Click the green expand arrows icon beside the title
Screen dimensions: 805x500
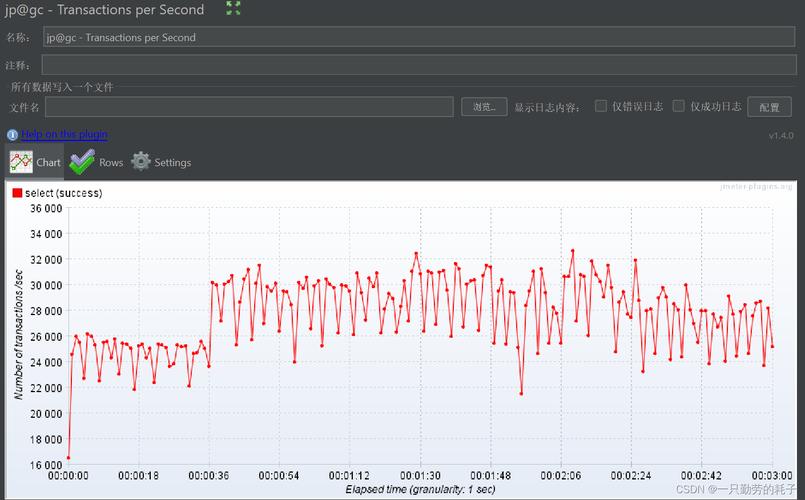tap(233, 9)
